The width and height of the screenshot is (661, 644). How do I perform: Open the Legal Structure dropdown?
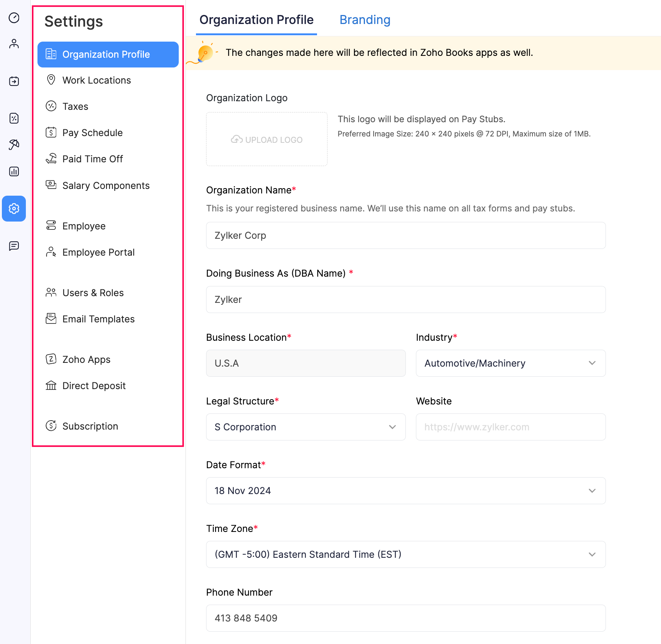tap(306, 427)
